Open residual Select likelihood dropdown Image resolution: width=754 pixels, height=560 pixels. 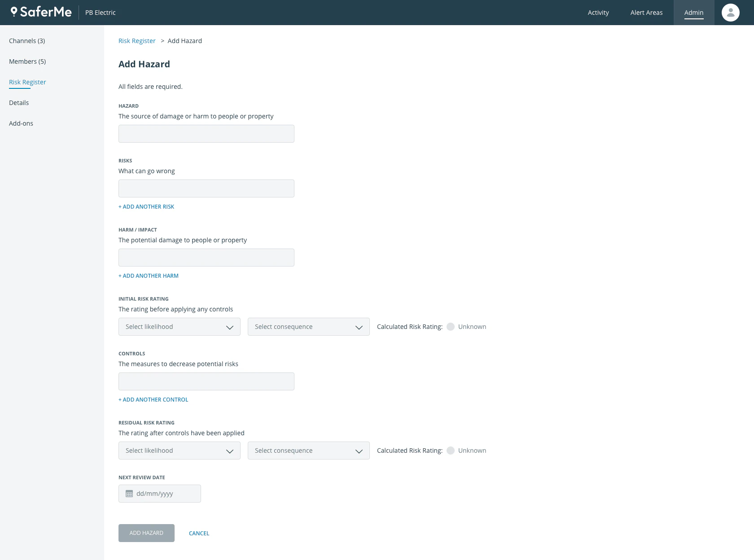coord(180,451)
